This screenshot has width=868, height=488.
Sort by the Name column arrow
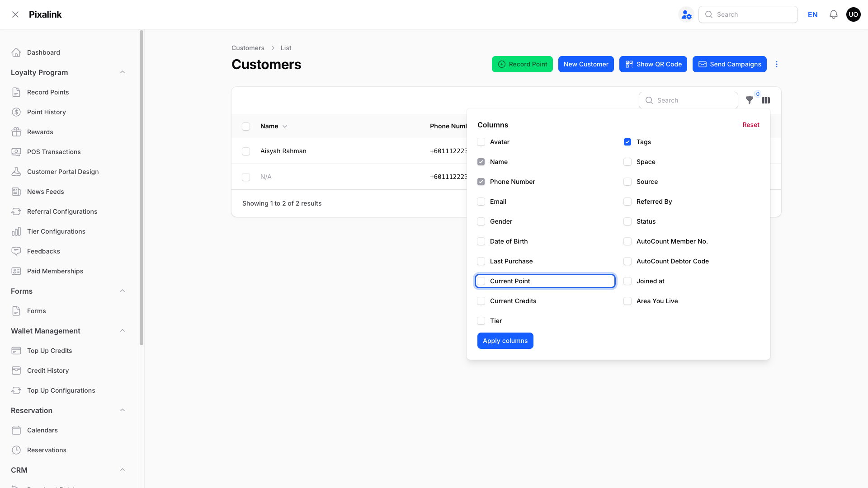tap(285, 127)
